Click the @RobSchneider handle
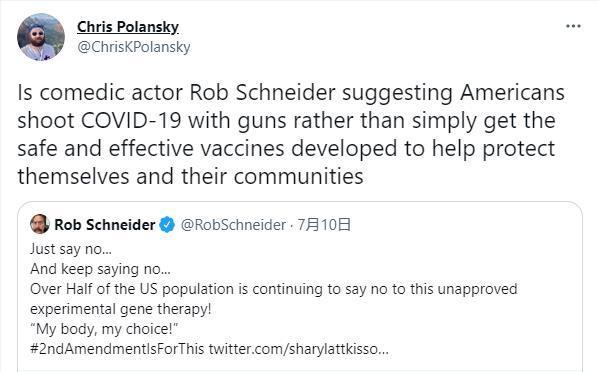599x372 pixels. click(233, 225)
